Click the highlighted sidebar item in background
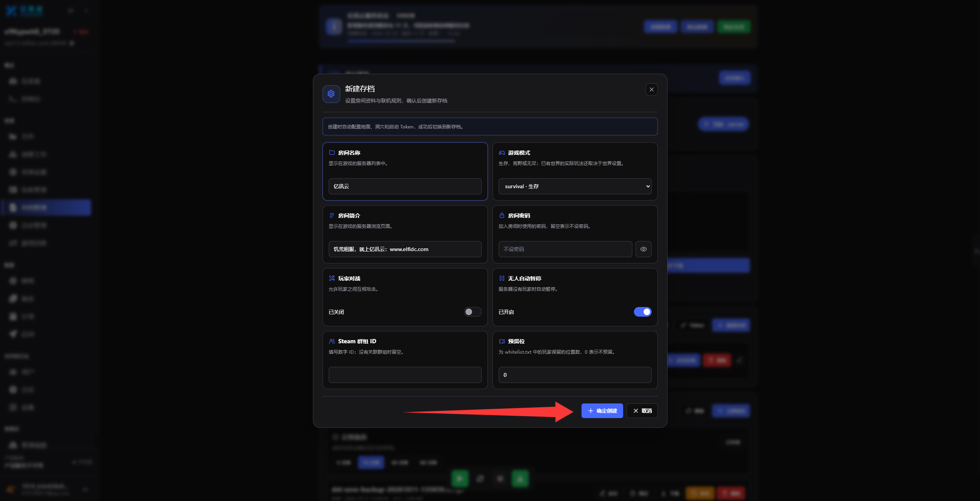This screenshot has width=980, height=501. [x=47, y=207]
